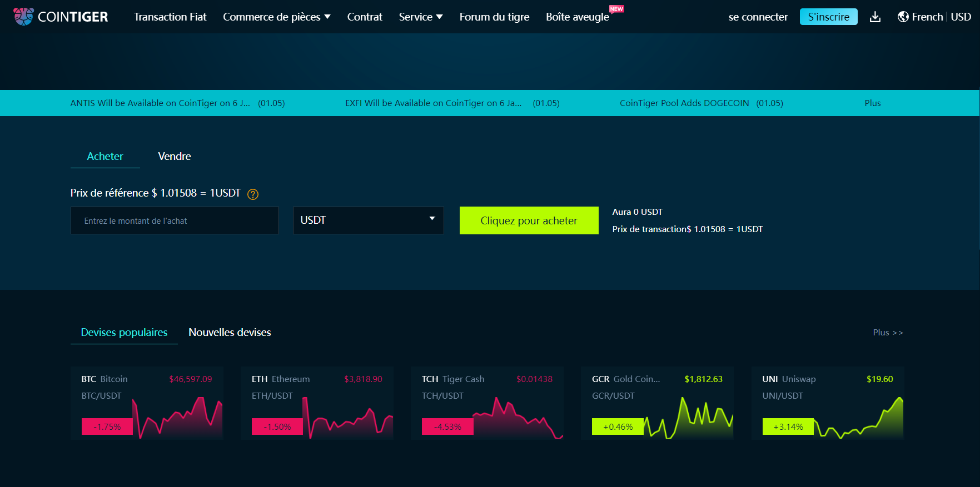Click Plus >> for more currencies
This screenshot has height=487, width=980.
tap(888, 333)
